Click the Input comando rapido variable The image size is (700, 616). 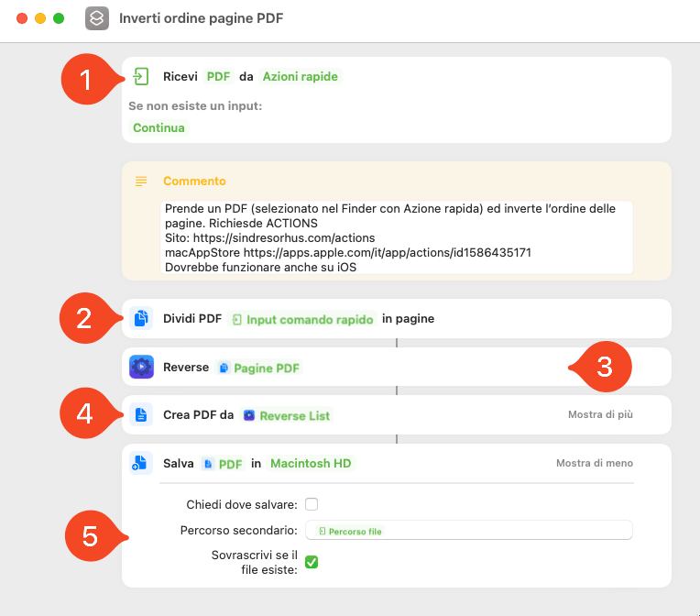[302, 319]
